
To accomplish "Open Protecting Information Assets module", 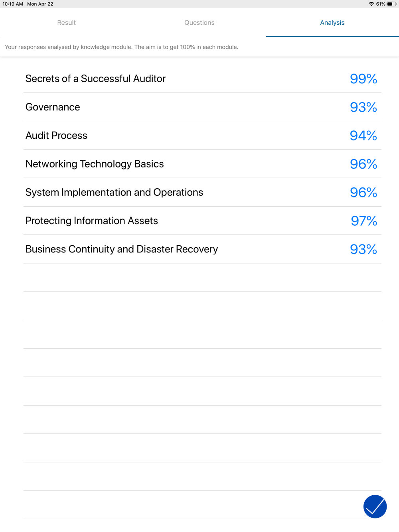I will (202, 221).
